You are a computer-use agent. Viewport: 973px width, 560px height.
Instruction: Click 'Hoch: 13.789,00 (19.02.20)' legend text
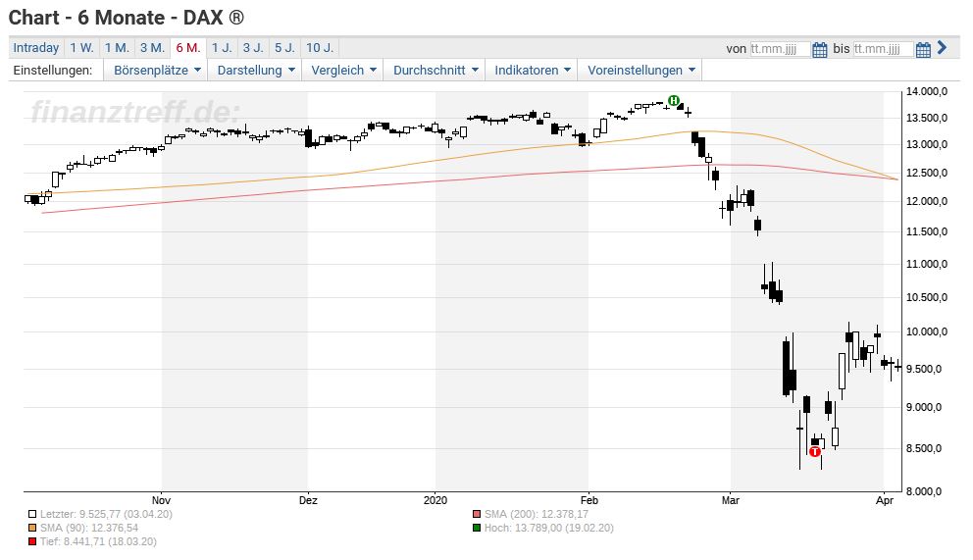pyautogui.click(x=549, y=528)
